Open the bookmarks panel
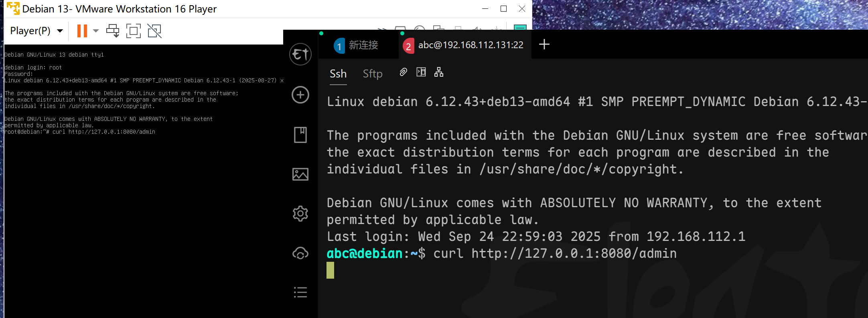The width and height of the screenshot is (868, 318). pos(300,135)
